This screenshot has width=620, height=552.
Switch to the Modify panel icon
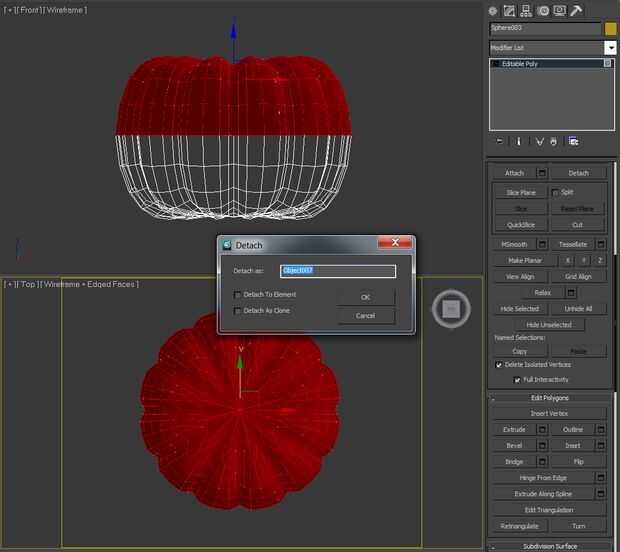click(x=509, y=10)
